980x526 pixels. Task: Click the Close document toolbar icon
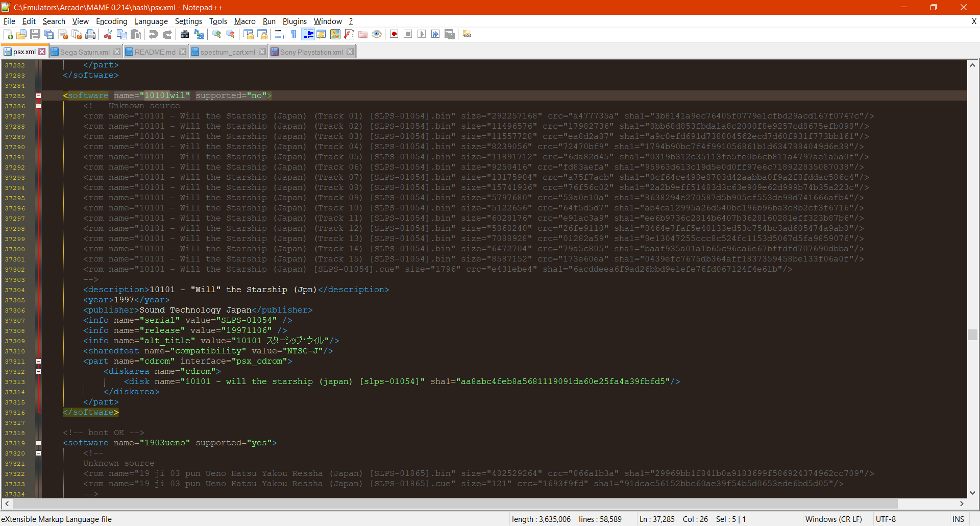pyautogui.click(x=63, y=34)
